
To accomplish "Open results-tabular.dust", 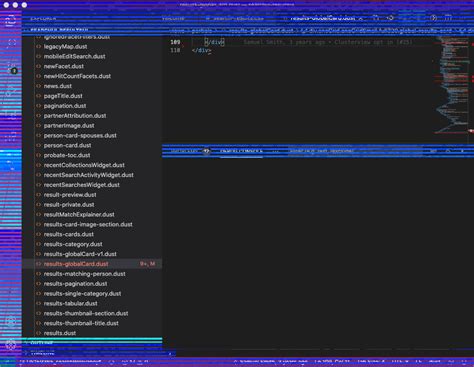I will [71, 304].
